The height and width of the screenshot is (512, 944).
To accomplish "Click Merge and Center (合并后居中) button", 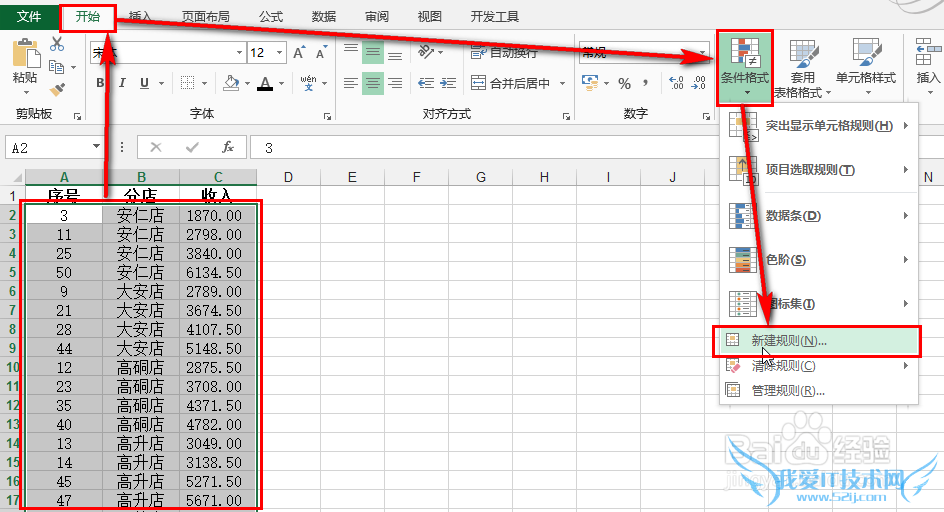I will [511, 83].
